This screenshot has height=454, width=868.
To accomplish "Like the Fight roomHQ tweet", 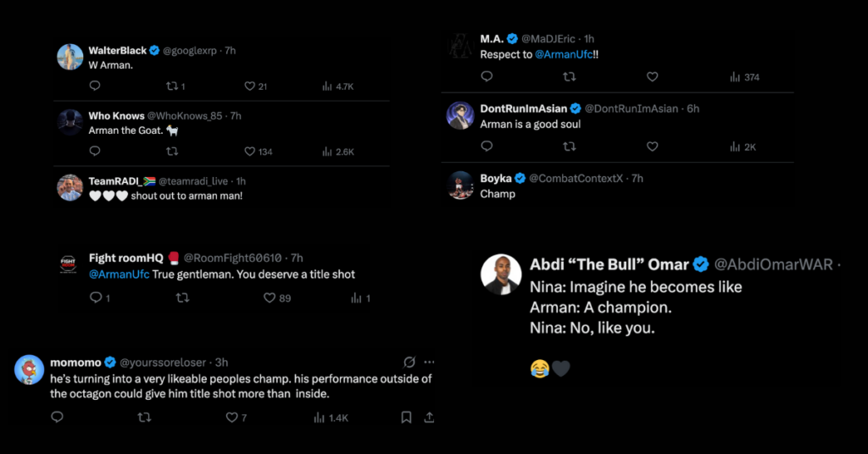I will pos(270,297).
